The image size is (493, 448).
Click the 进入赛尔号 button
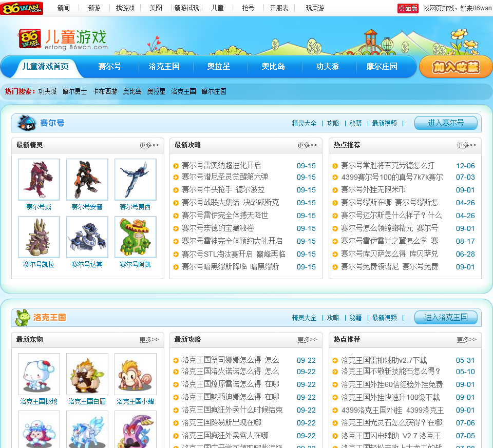point(446,123)
